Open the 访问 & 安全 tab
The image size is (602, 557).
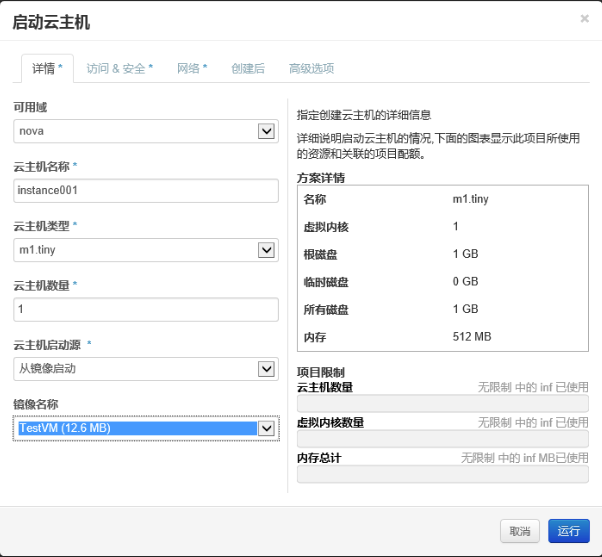coord(119,68)
